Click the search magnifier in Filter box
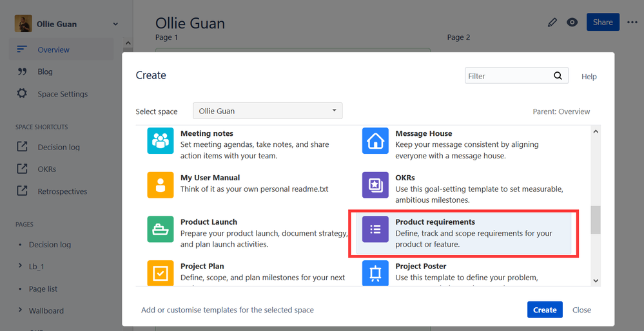 click(558, 76)
